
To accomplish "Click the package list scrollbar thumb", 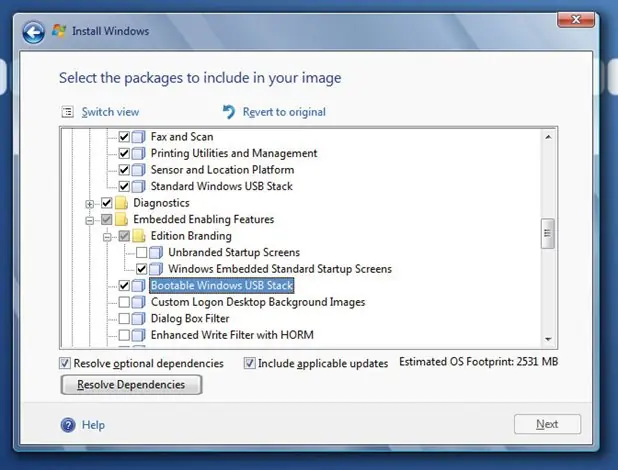I will pos(547,233).
